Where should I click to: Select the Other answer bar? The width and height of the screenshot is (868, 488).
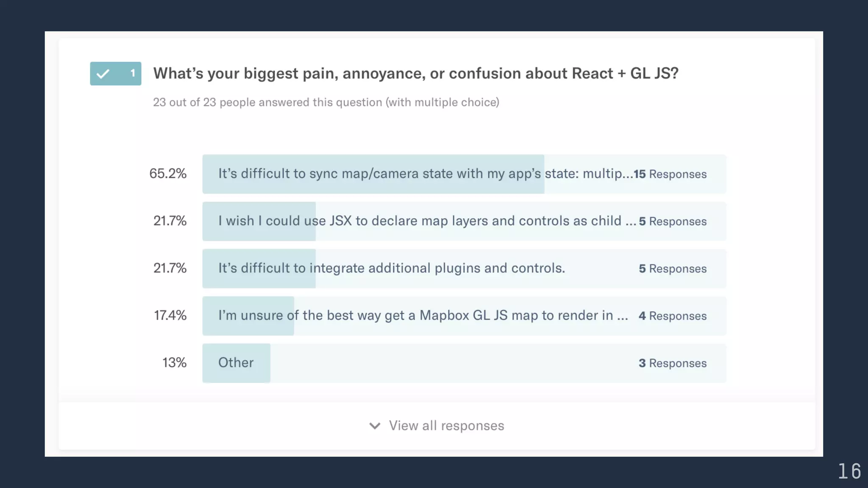click(464, 363)
